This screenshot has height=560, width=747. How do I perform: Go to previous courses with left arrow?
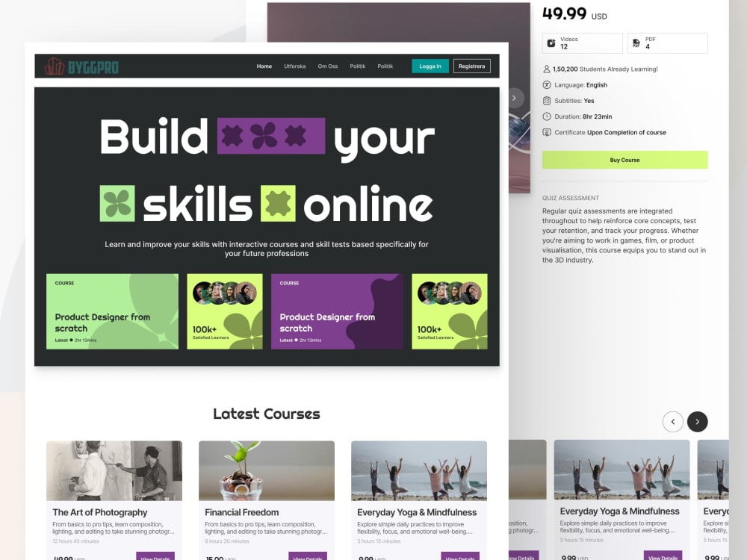coord(673,421)
